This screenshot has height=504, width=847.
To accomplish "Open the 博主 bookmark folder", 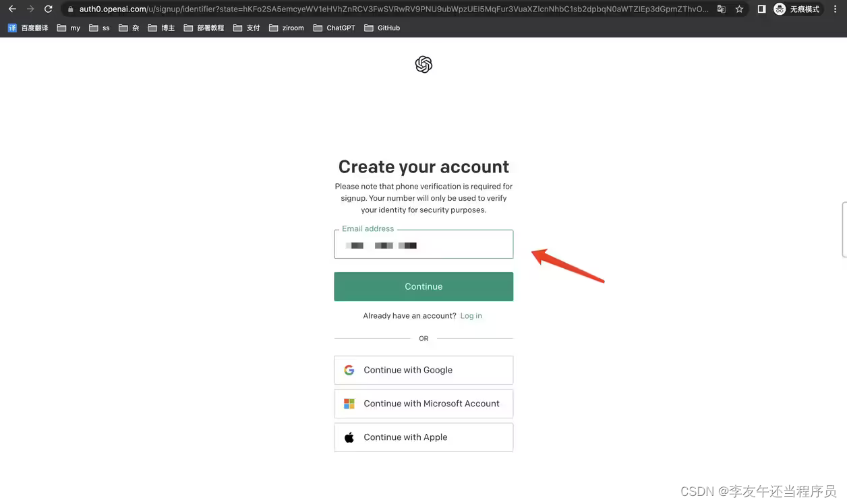I will click(161, 28).
